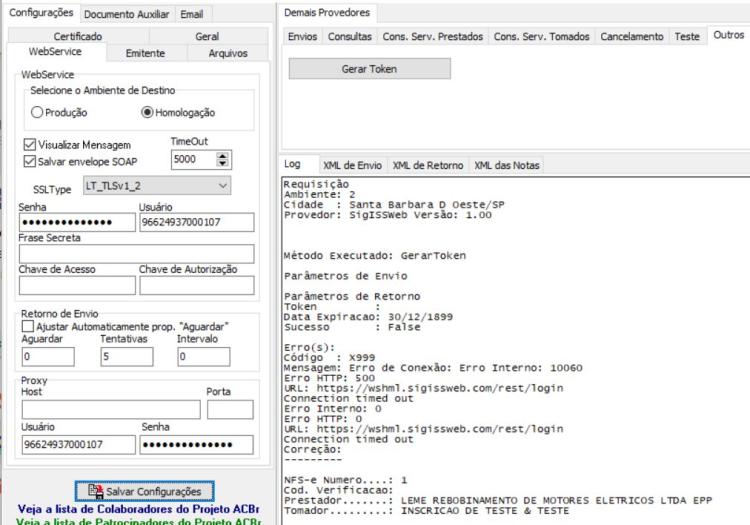Screen dimensions: 750x525
Task: Open the Consultas tab
Action: (350, 36)
